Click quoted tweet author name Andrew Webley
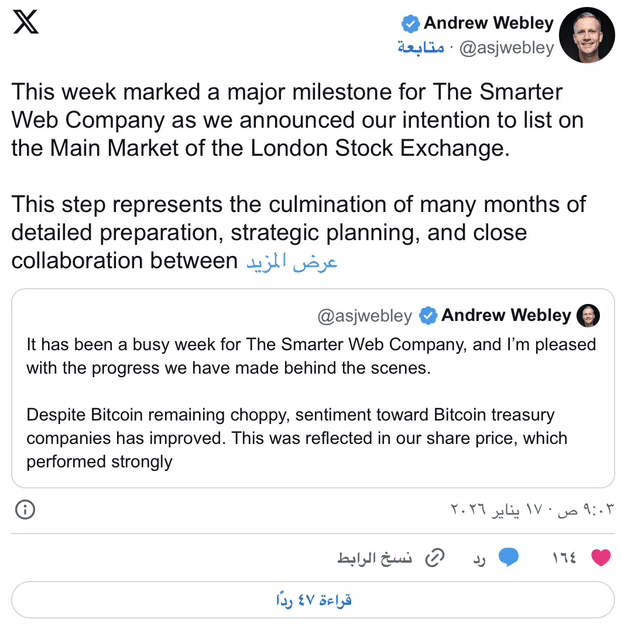Viewport: 621px width, 629px height. (x=506, y=316)
